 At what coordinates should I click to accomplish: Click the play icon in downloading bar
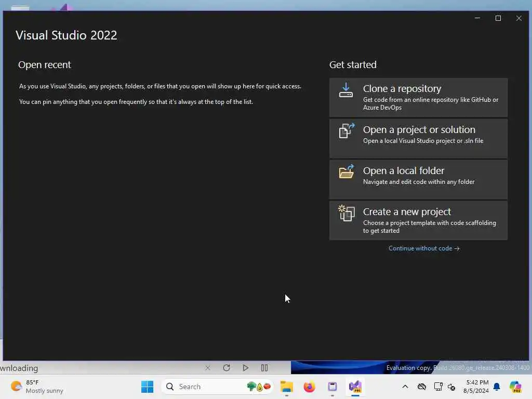tap(245, 368)
